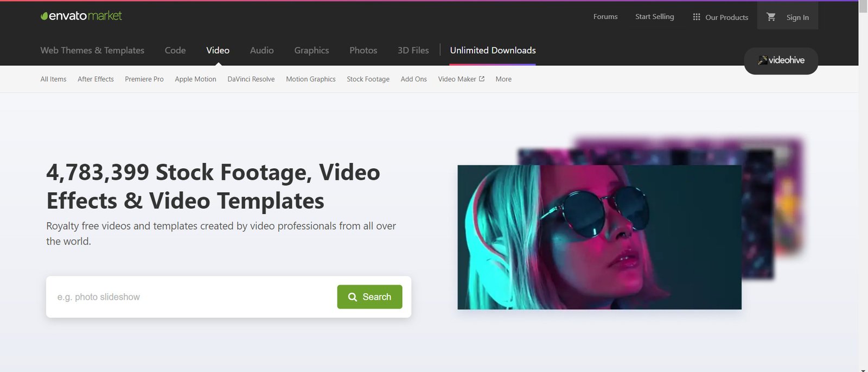Open Web Themes & Templates category

[x=92, y=51]
